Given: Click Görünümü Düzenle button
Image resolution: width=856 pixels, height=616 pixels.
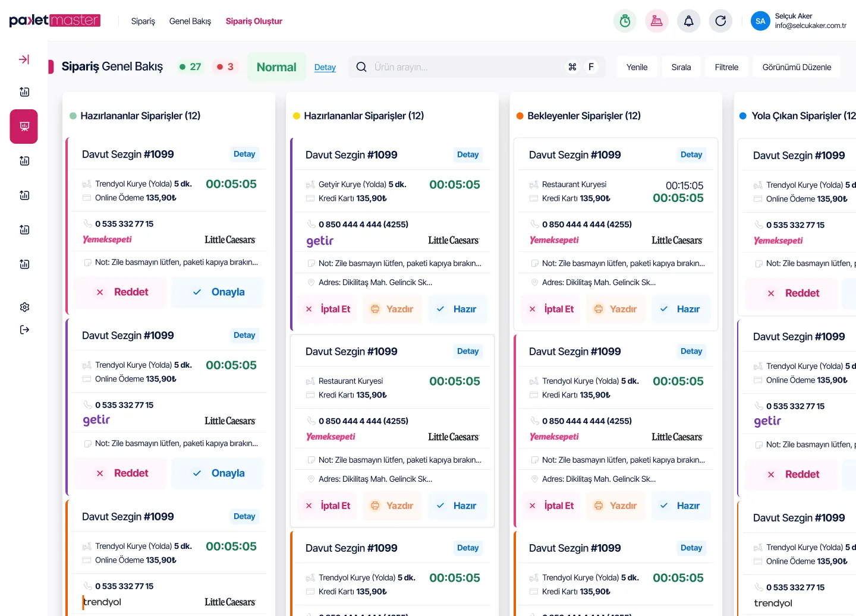Looking at the screenshot, I should 797,67.
